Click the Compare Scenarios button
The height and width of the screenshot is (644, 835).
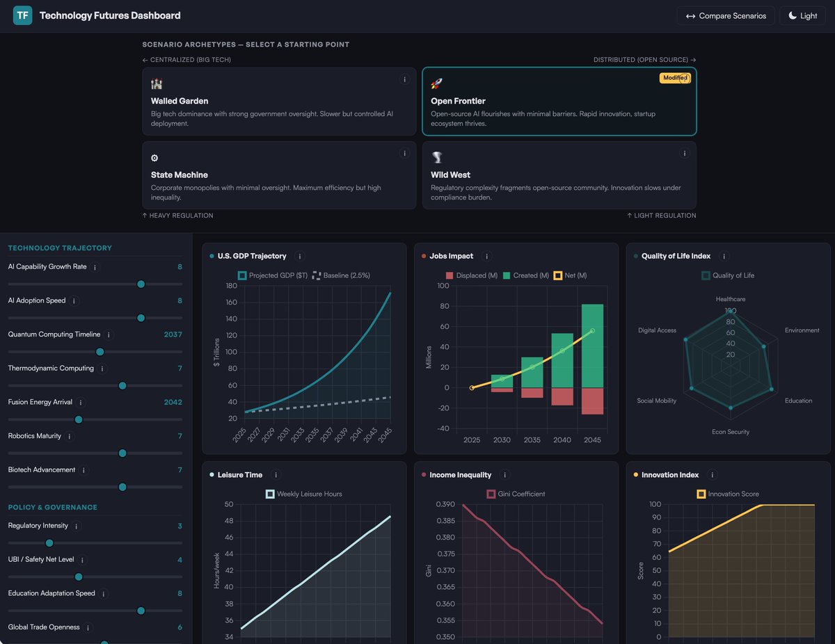(725, 16)
